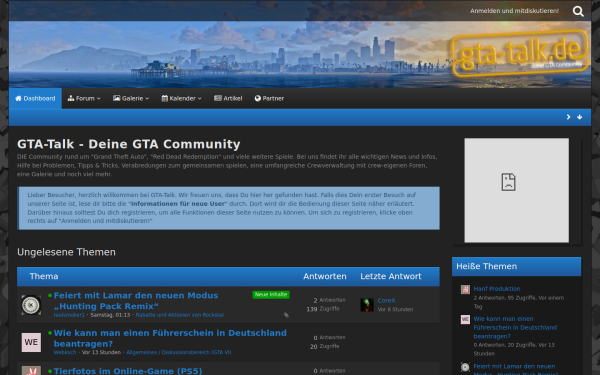Expand the Forum menu
The height and width of the screenshot is (375, 600).
[84, 98]
